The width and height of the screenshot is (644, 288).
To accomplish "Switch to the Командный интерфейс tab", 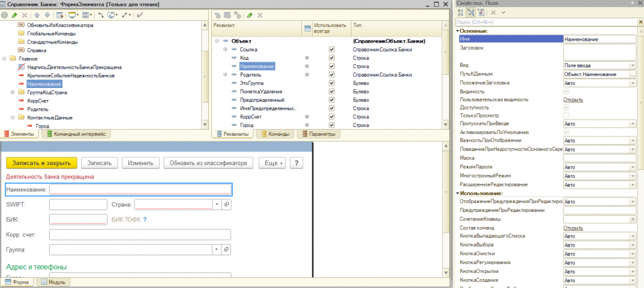I will [x=76, y=134].
